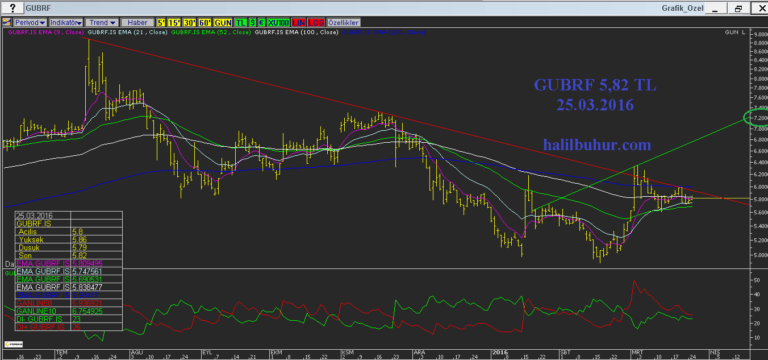
Task: Switch to the 30' timeframe
Action: [x=189, y=23]
